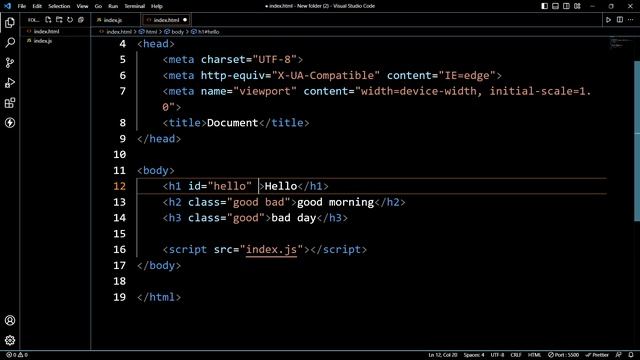Collapse all folders in Explorer
Viewport: 640px width, 360px height.
[81, 20]
